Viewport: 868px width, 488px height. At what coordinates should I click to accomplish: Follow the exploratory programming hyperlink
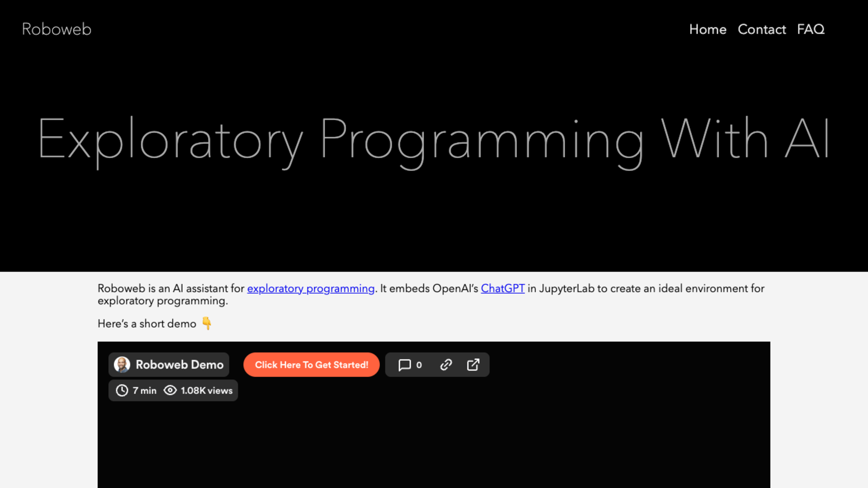click(311, 289)
